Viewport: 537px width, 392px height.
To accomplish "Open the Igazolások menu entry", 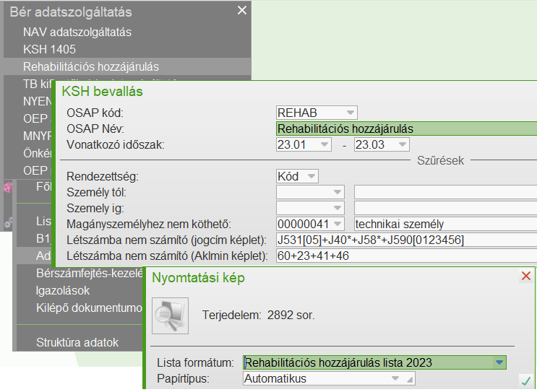I will (x=63, y=290).
